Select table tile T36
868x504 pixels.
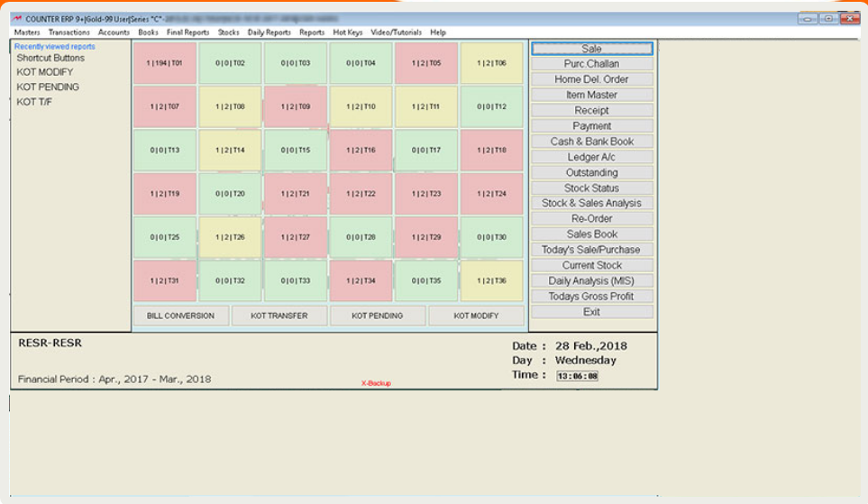[491, 280]
